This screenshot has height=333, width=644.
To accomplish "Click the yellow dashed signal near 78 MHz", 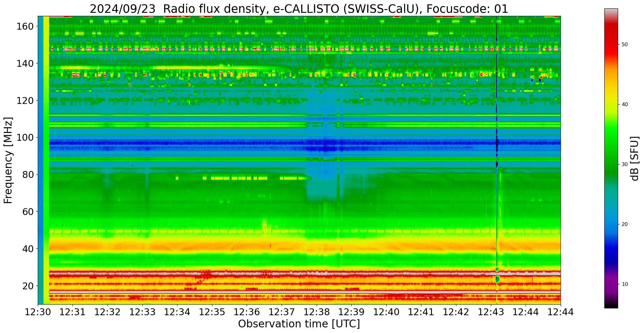I will (244, 178).
